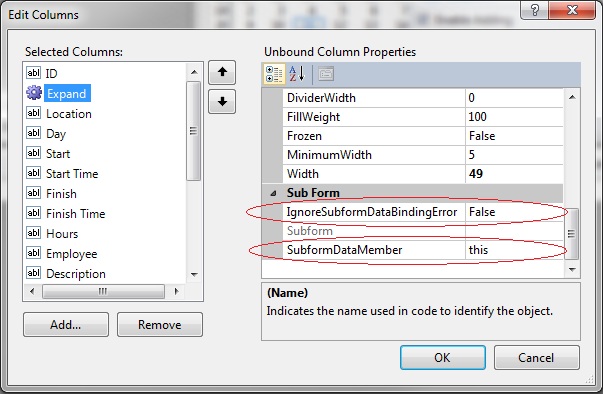Image resolution: width=603 pixels, height=394 pixels.
Task: Select the Finish Time column entry
Action: pos(75,214)
